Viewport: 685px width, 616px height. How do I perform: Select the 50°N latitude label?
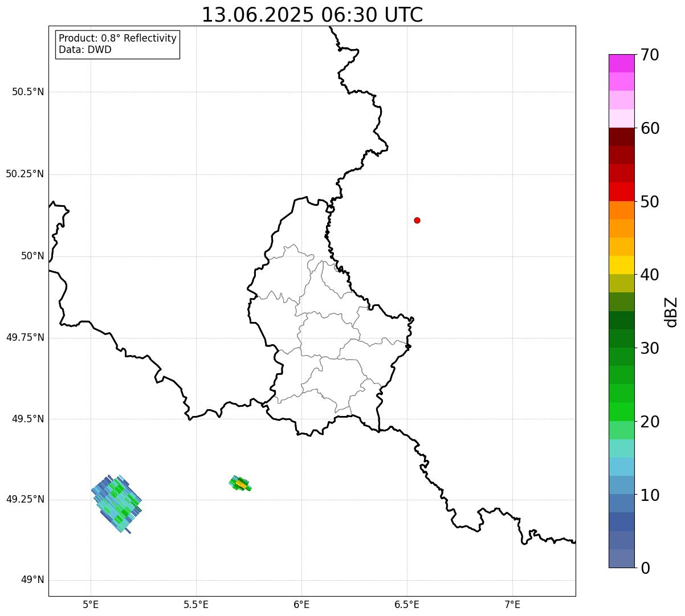click(32, 256)
